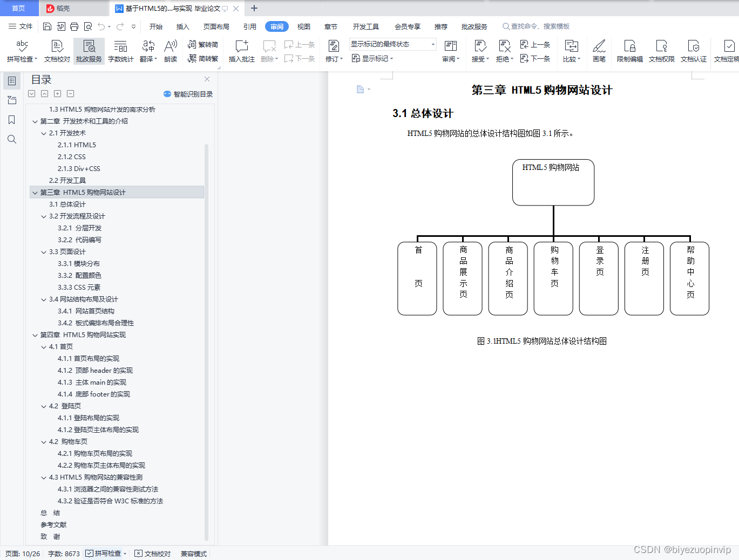
Task: Jump to the outline entry 3.1 总体设计
Action: [67, 204]
